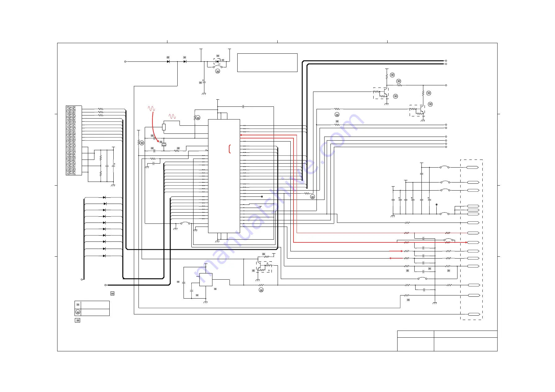Select the dashed-box diode symbol at top
555x392 pixels.
click(x=217, y=61)
